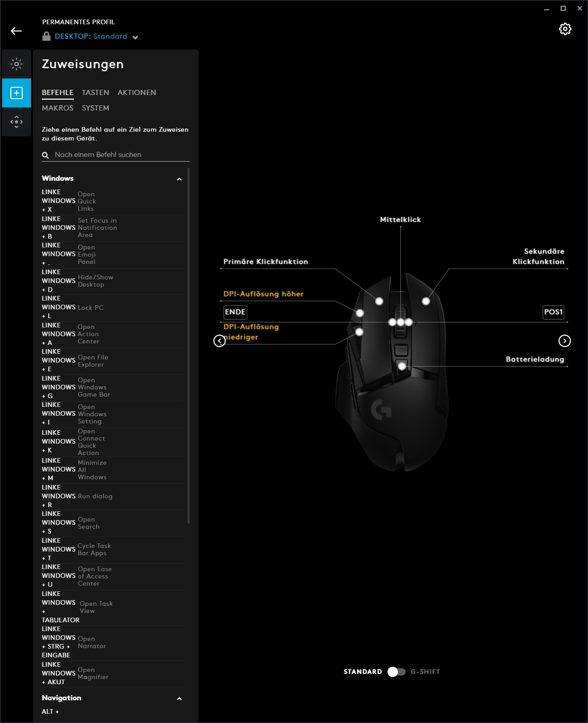Select 'Open Connect Quick Action' command

click(113, 442)
